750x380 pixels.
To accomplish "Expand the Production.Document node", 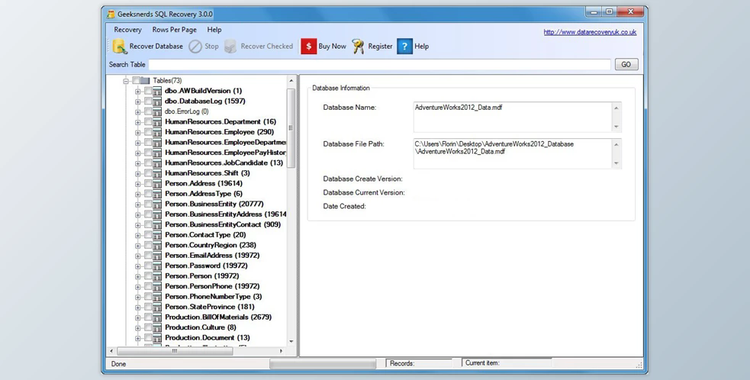I will [x=138, y=338].
